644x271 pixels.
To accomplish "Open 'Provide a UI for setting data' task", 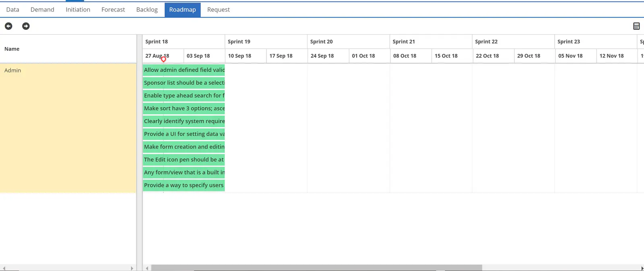I will click(x=184, y=134).
